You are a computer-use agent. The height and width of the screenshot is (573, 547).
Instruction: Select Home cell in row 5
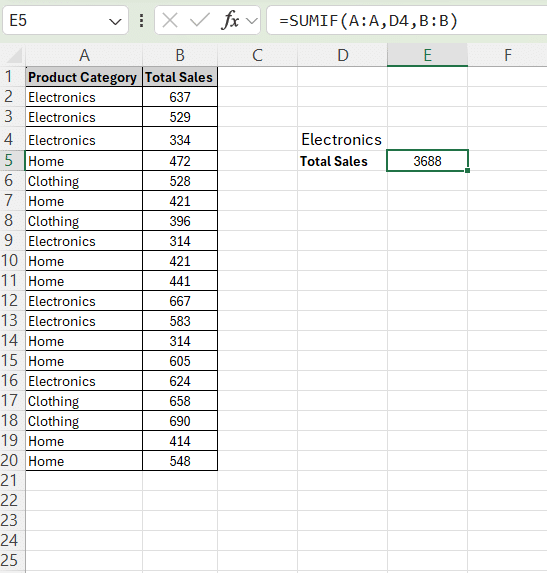click(x=84, y=161)
